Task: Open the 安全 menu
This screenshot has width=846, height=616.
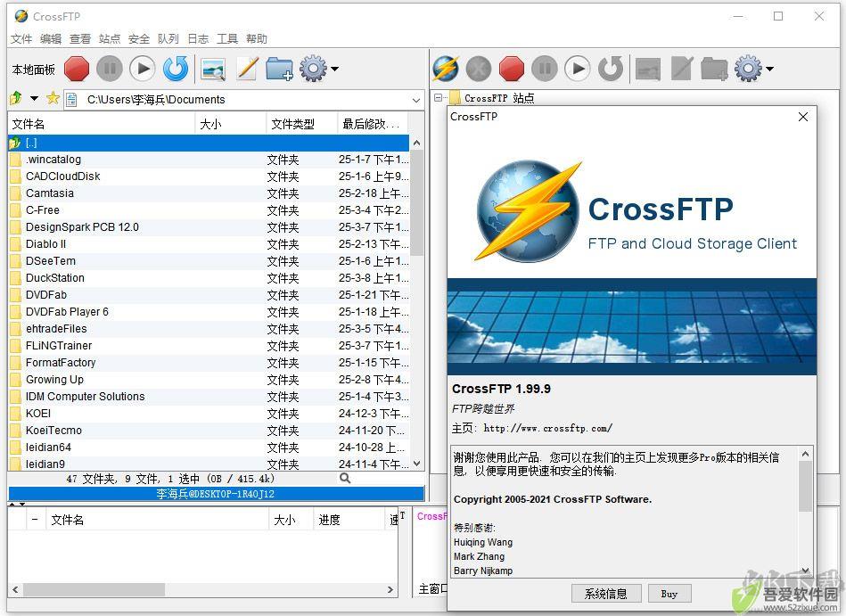Action: 139,39
